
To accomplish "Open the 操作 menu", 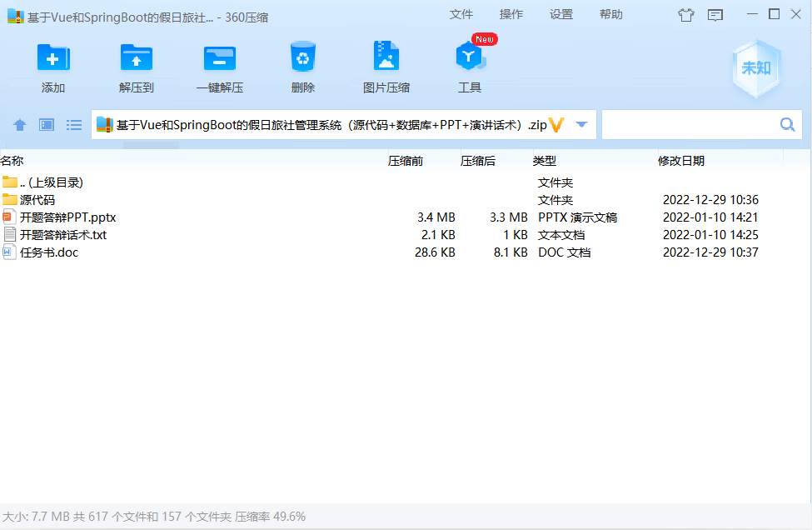I will coord(511,14).
